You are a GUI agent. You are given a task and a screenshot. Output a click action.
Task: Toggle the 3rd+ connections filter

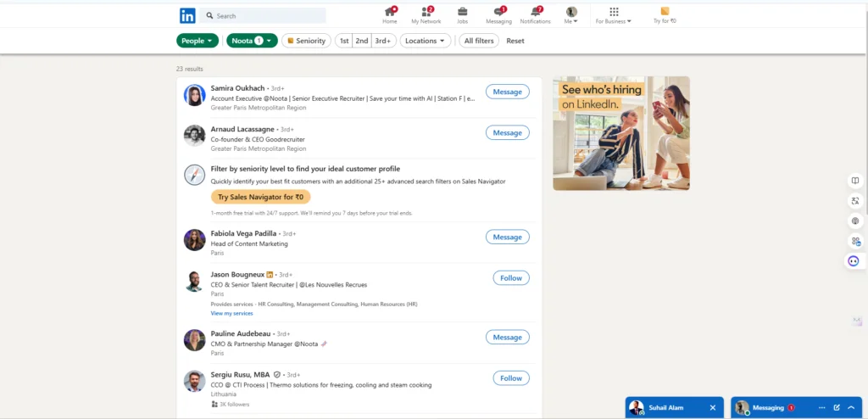(x=383, y=41)
